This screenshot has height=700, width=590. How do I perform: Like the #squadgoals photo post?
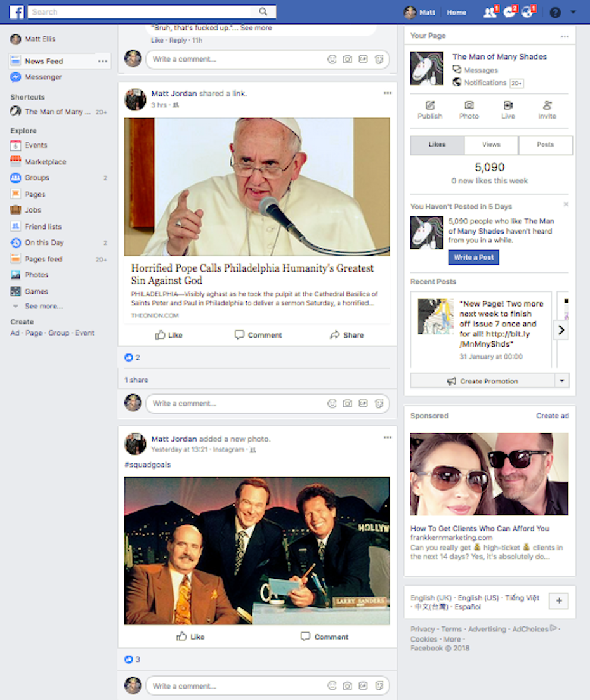190,637
